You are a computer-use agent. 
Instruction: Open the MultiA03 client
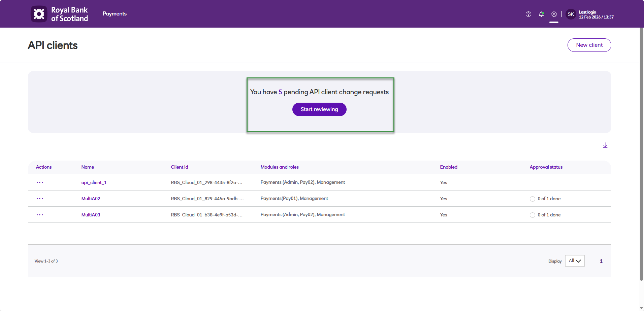[x=91, y=215]
